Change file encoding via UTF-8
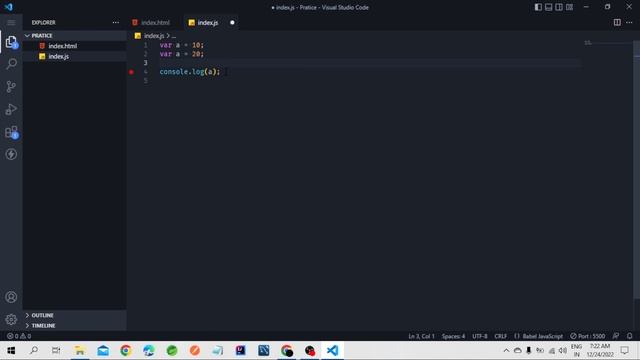 point(480,336)
